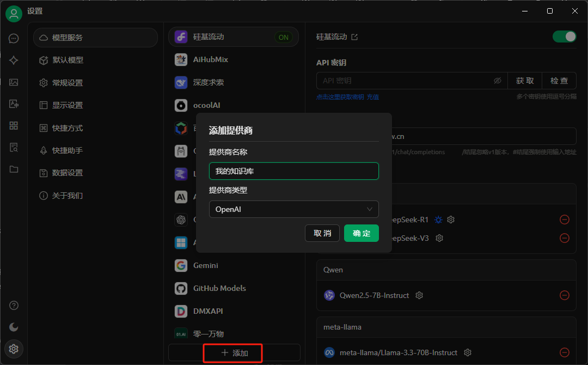Remove the DeepSeek-R1 model
The height and width of the screenshot is (365, 588).
565,220
